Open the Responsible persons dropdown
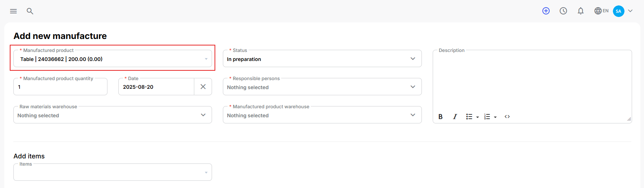The width and height of the screenshot is (644, 188). tap(322, 87)
